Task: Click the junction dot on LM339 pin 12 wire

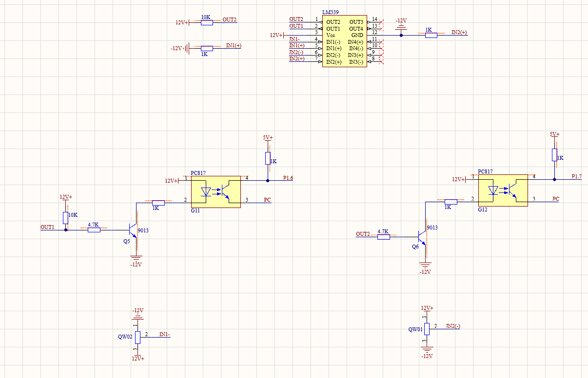Action: pyautogui.click(x=401, y=35)
